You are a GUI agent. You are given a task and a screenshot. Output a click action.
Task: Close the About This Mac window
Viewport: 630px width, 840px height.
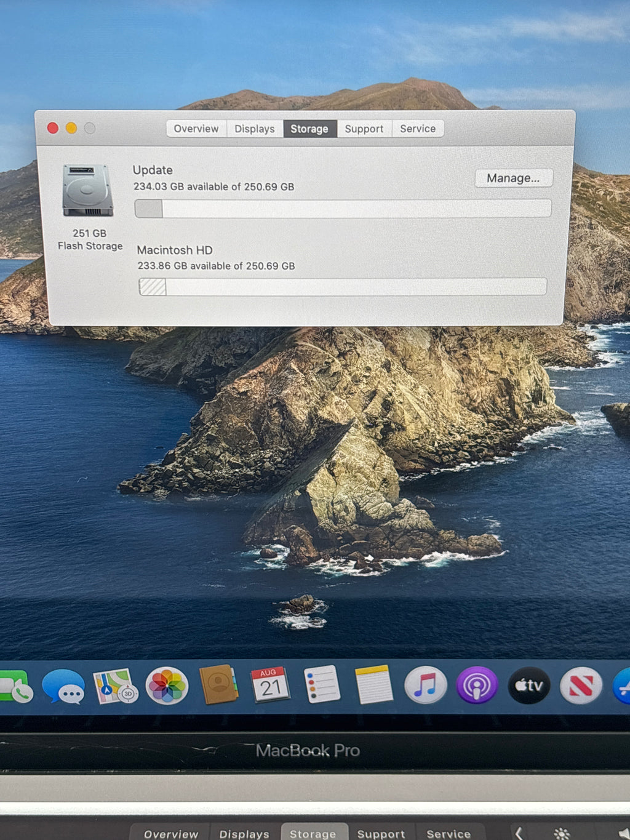[x=53, y=128]
